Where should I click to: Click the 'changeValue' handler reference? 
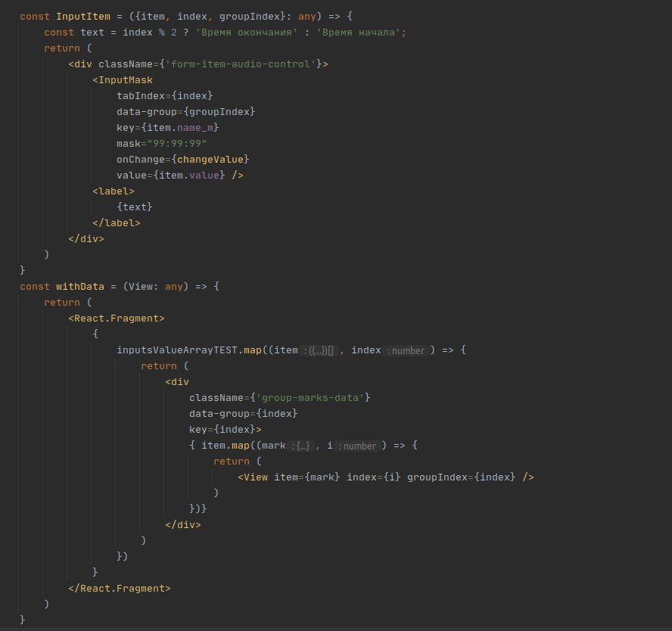point(210,160)
